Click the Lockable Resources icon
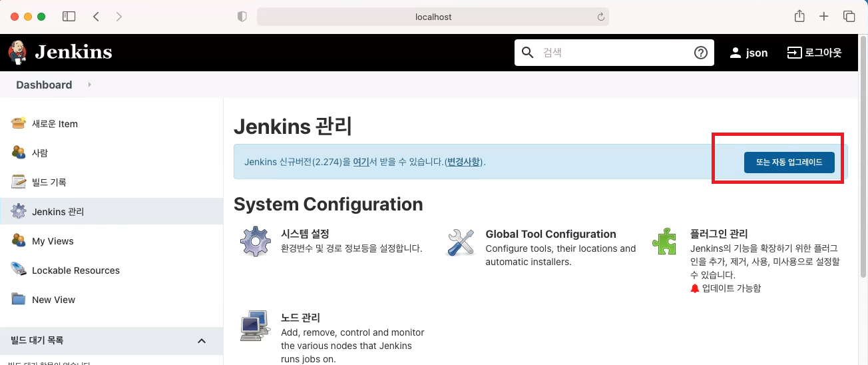The height and width of the screenshot is (365, 868). [19, 270]
